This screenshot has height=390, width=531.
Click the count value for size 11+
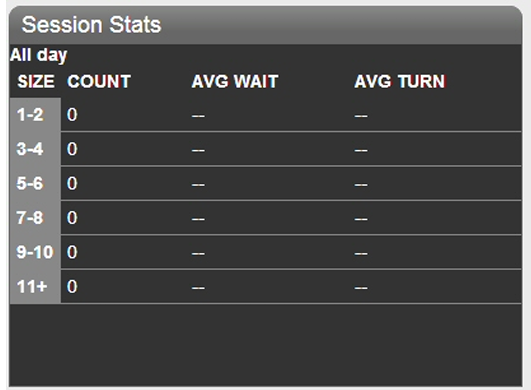72,287
